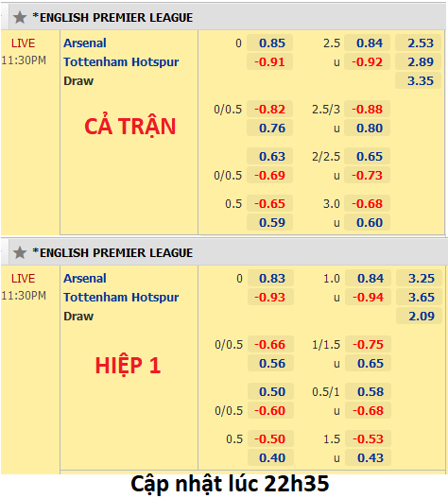Pick first-half handicap 0.5 odds -0.50
This screenshot has height=498, width=448.
click(x=270, y=438)
